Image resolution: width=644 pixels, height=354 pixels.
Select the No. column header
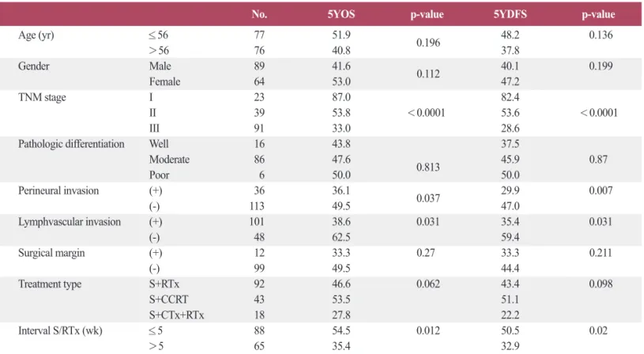[259, 14]
